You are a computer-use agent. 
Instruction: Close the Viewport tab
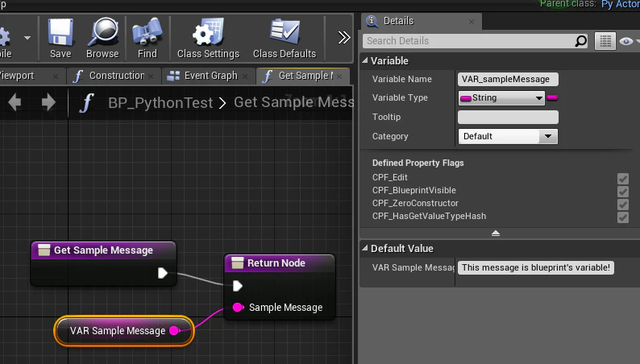56,77
